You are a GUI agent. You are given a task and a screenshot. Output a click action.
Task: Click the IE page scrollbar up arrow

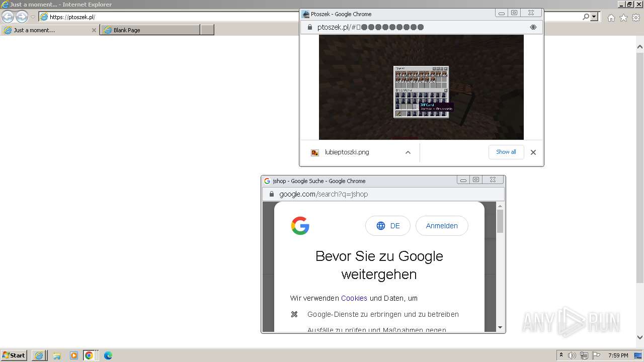[640, 47]
